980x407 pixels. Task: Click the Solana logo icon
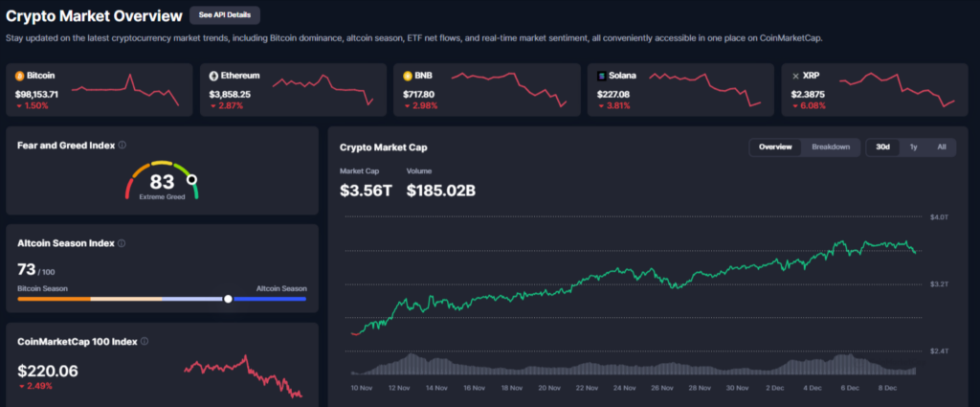point(600,75)
